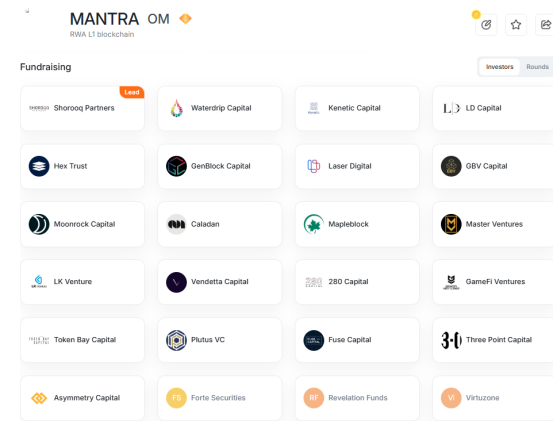Select the Fuse Capital name text
This screenshot has height=421, width=554.
350,340
